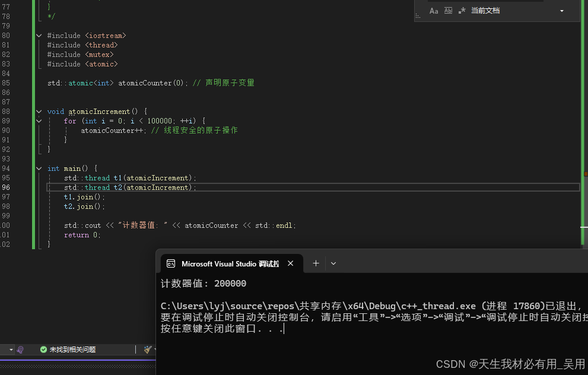Collapse atomicIncrement function at line 88
The height and width of the screenshot is (375, 588).
coord(39,112)
